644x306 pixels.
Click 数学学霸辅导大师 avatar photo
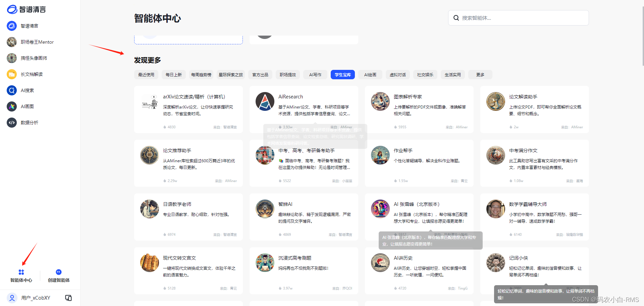point(496,209)
